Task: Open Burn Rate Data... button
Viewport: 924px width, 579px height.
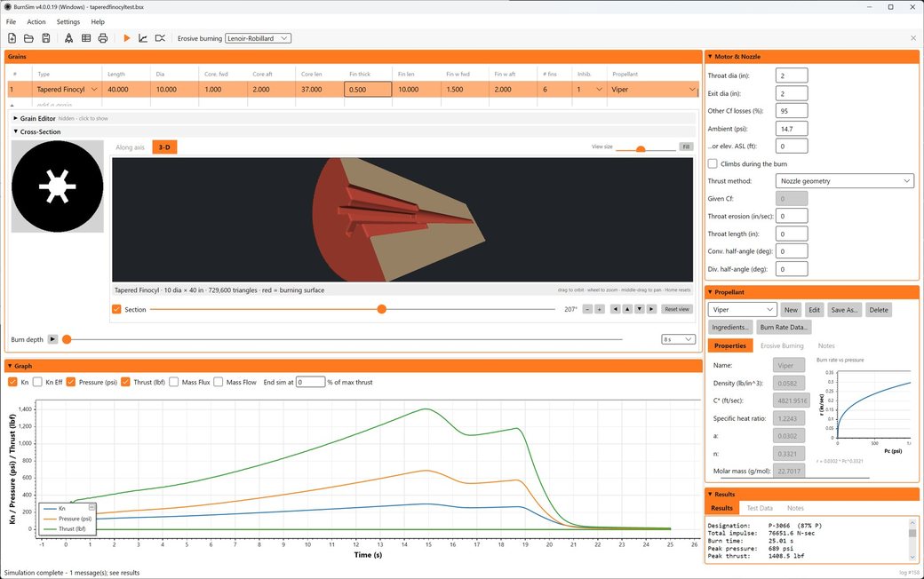Action: point(783,328)
